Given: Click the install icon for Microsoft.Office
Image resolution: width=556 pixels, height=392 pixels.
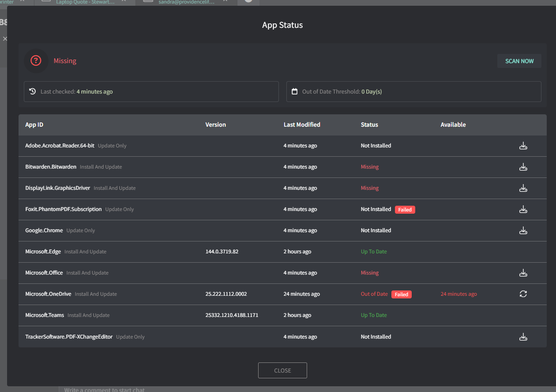Looking at the screenshot, I should [523, 273].
